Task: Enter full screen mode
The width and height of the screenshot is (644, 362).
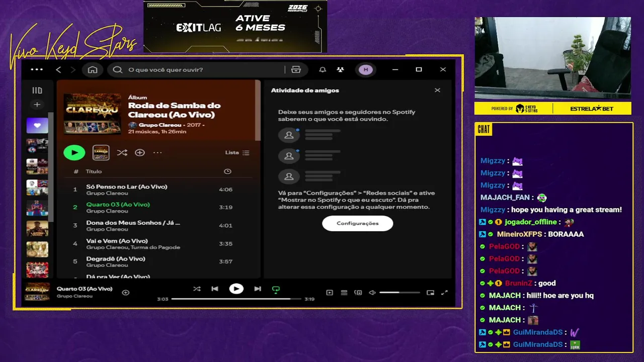Action: (x=444, y=293)
